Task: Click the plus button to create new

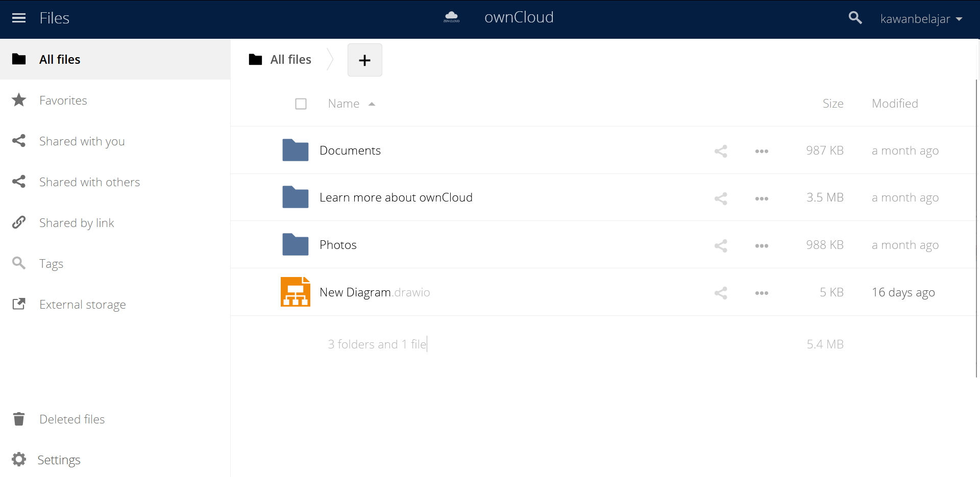Action: click(364, 60)
